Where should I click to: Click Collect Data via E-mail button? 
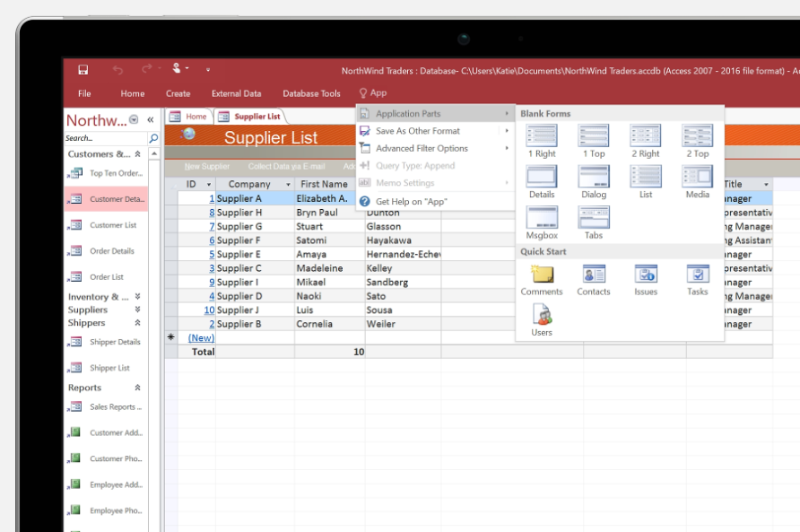click(286, 167)
